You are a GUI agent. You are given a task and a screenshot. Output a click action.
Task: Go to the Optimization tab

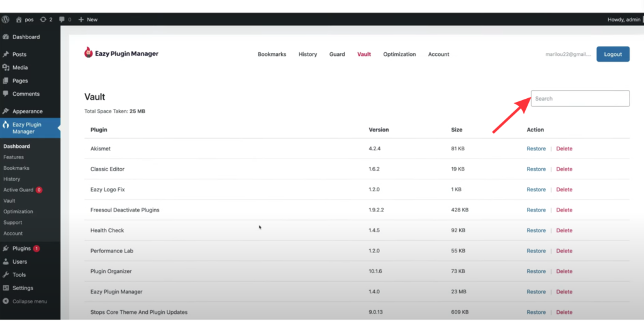pos(399,54)
